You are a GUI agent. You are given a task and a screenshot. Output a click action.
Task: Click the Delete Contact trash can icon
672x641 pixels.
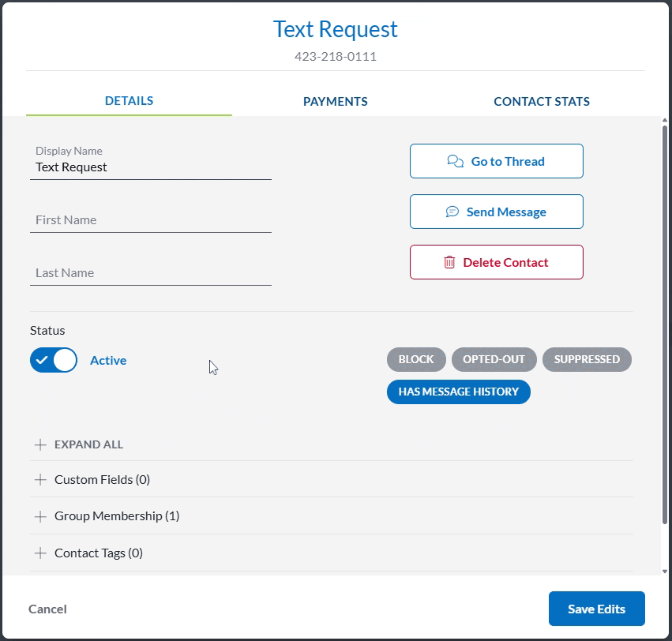[x=449, y=262]
